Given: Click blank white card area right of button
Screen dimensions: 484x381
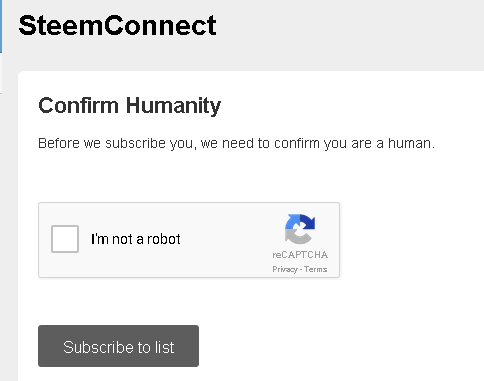Looking at the screenshot, I should pos(333,346).
